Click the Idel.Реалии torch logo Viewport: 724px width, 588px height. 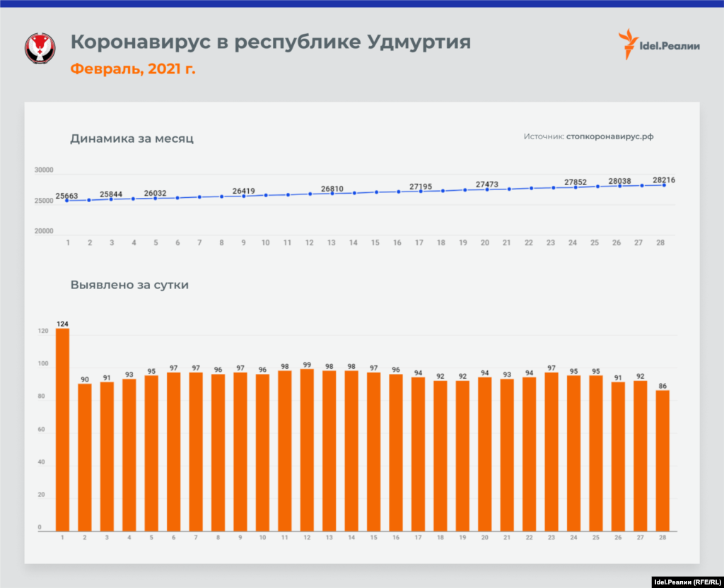click(626, 44)
